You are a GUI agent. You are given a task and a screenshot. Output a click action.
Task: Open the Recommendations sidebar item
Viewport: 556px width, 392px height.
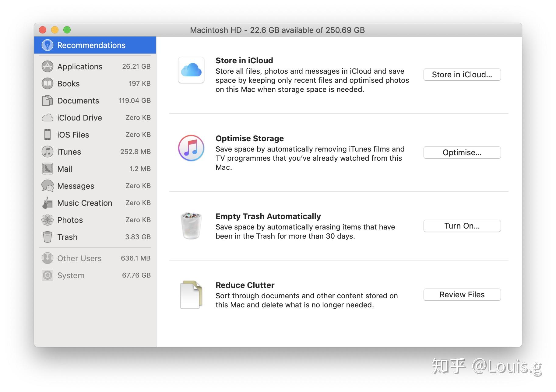(x=95, y=45)
